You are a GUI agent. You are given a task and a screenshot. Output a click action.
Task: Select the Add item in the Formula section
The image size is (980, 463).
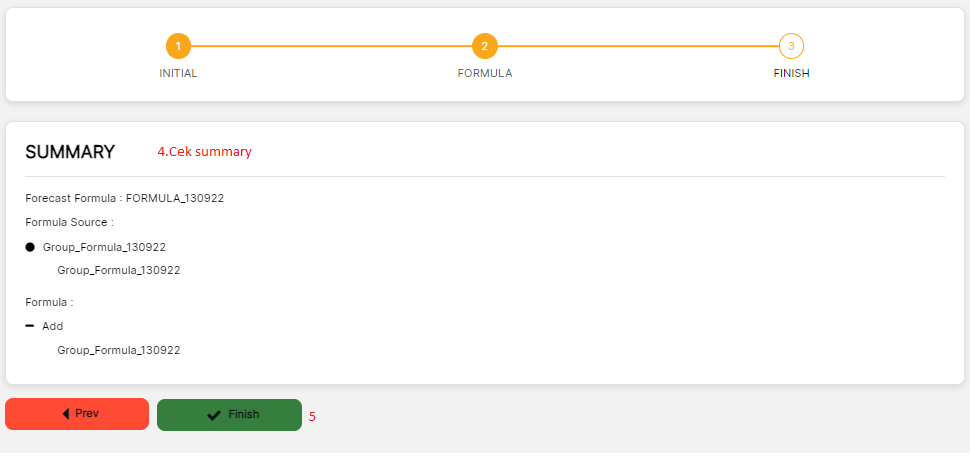pos(53,326)
